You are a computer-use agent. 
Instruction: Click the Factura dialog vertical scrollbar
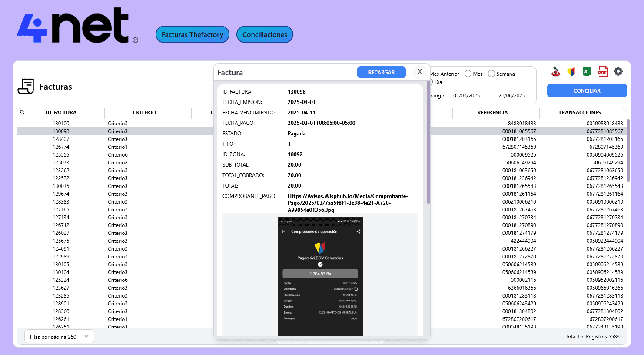428,144
